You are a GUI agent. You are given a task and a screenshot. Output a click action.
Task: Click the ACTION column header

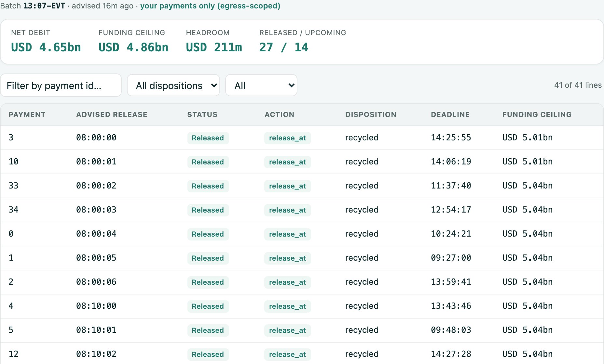tap(280, 114)
